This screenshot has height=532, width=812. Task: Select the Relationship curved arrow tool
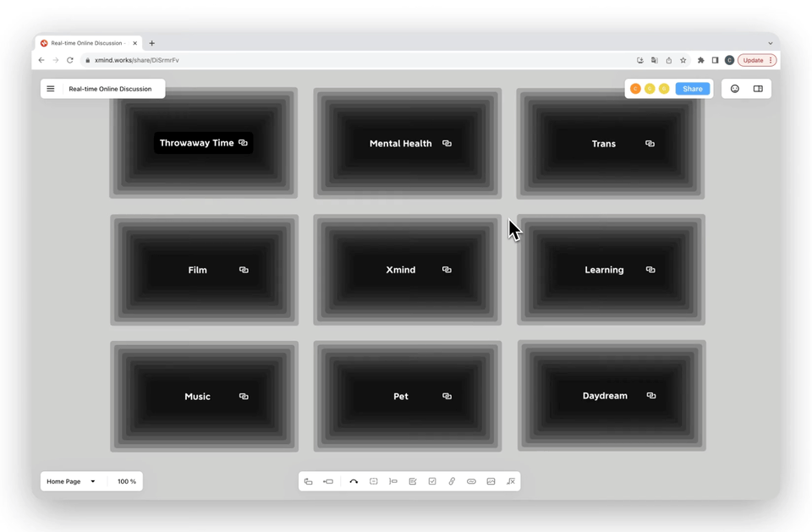(x=354, y=481)
